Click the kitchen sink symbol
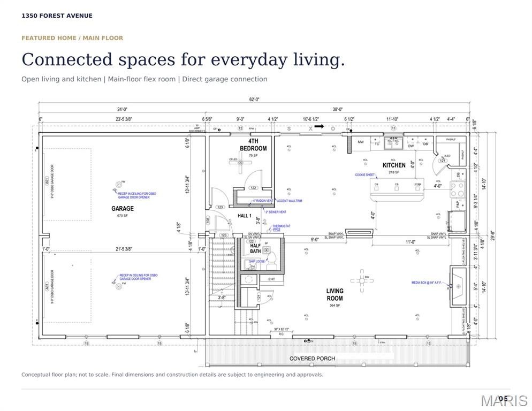Viewport: 532px width, 411px height. coord(393,143)
